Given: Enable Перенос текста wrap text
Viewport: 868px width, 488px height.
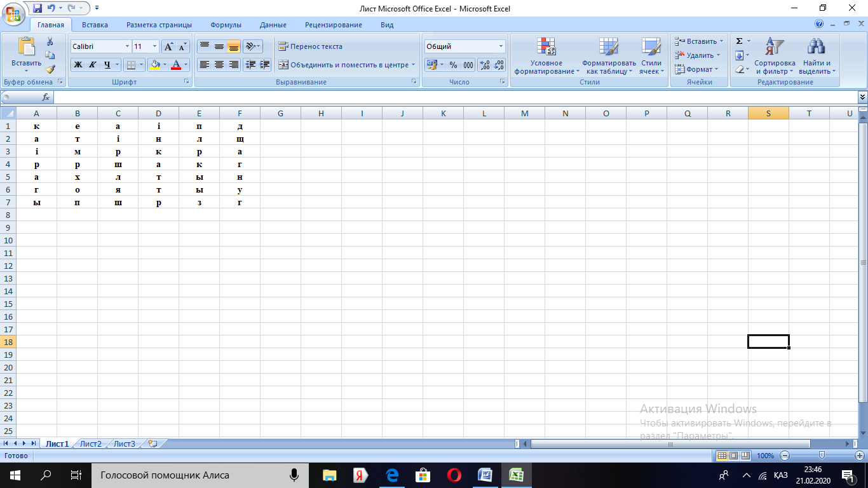Looking at the screenshot, I should click(x=310, y=46).
